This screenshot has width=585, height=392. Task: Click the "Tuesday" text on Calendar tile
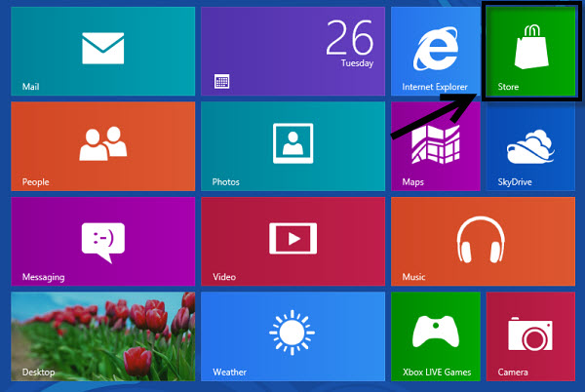[357, 62]
